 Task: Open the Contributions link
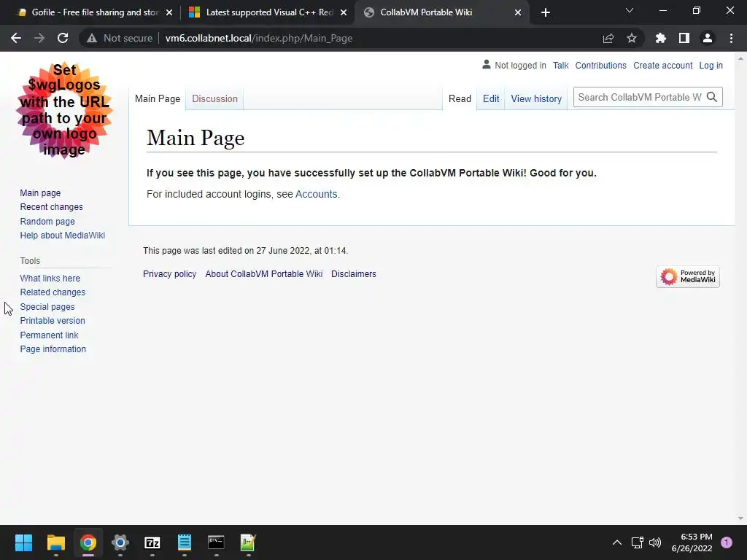[x=601, y=65]
